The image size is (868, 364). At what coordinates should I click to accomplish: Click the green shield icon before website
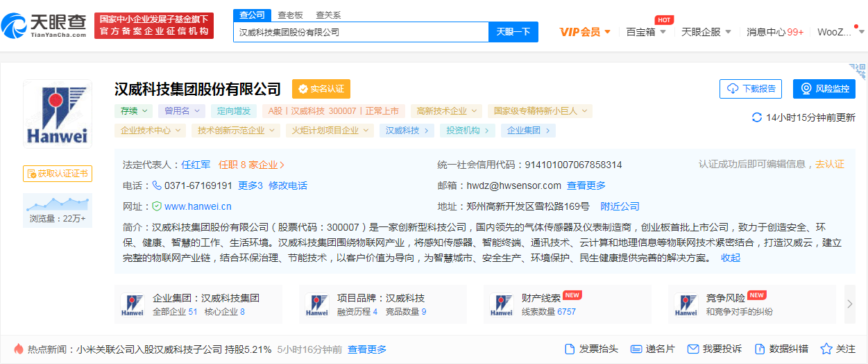coord(157,206)
